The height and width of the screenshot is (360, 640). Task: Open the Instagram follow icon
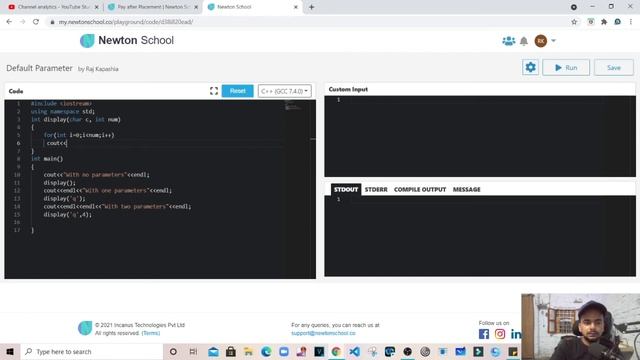(500, 334)
